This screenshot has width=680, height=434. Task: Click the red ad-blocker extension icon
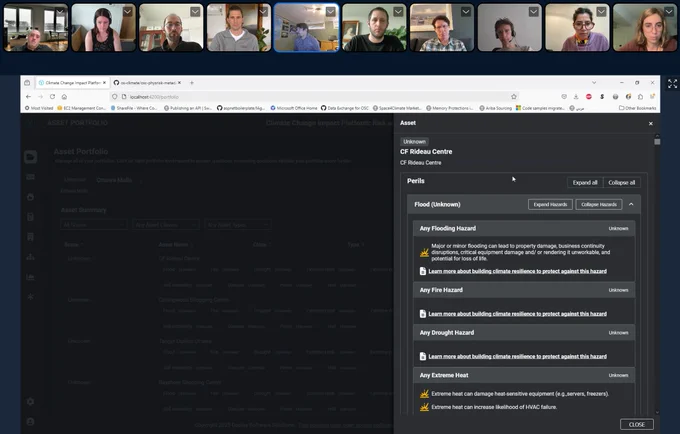point(588,97)
